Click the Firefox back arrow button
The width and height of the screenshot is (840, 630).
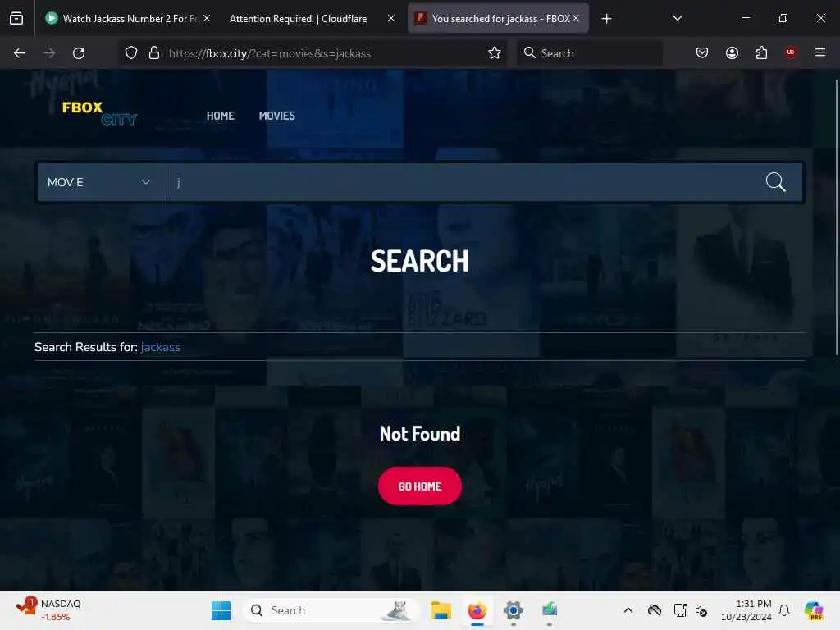coord(20,53)
